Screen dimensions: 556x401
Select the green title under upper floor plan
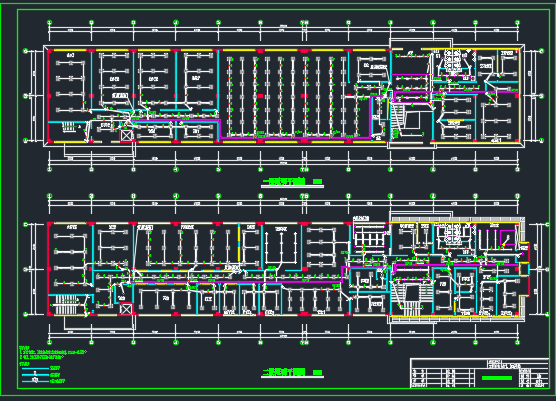284,182
